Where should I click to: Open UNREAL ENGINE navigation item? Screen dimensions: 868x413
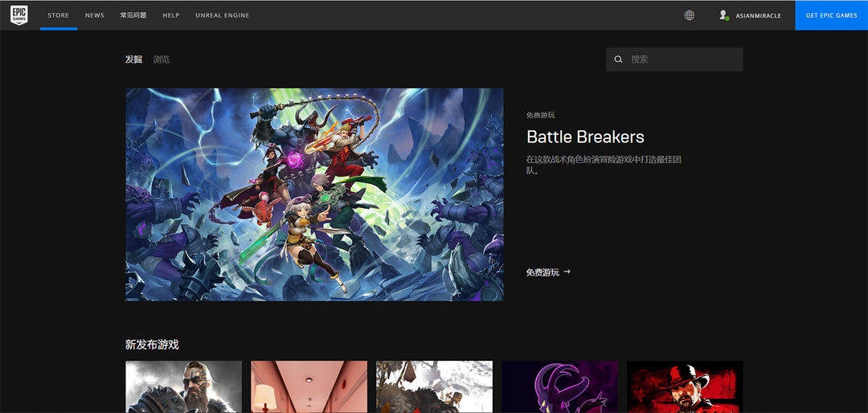[x=223, y=15]
